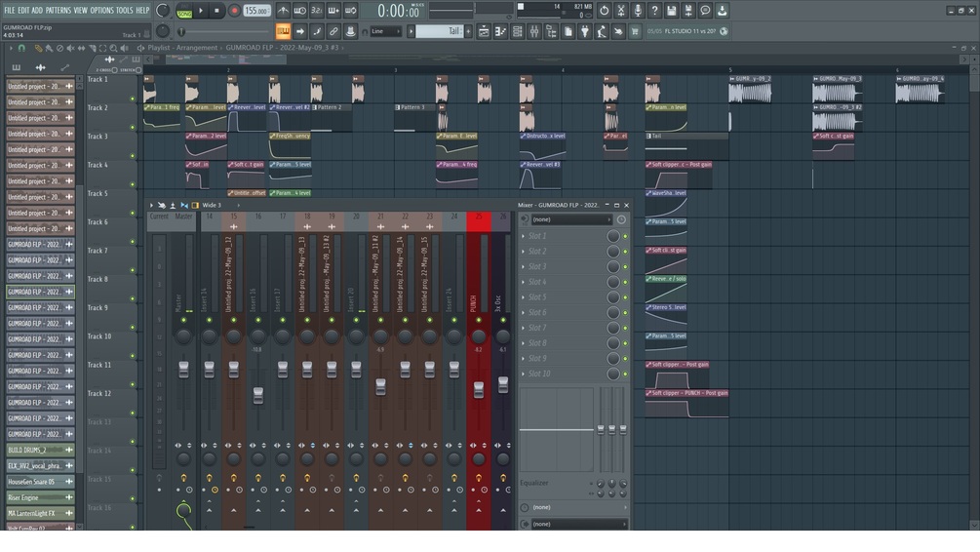Screen dimensions: 980x552
Task: Select the HouseGen Snare 05 item
Action: pyautogui.click(x=40, y=482)
